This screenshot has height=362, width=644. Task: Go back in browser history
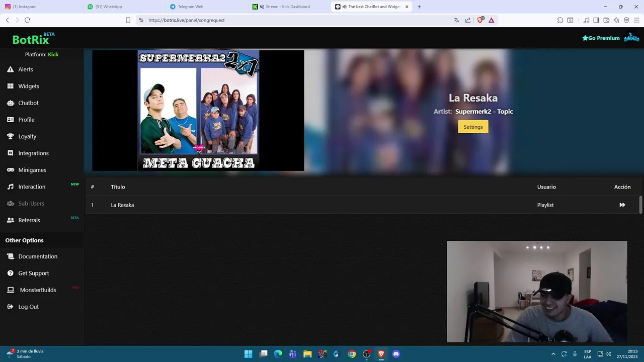pos(7,20)
